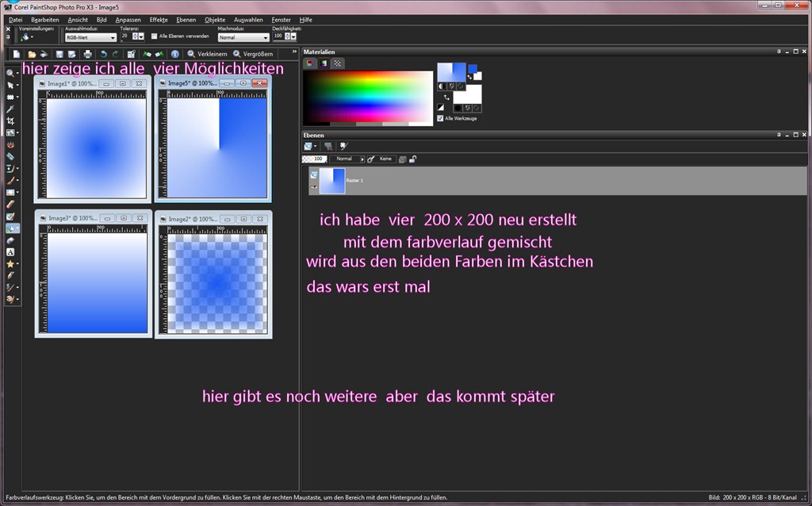Open the Effekte menu
812x506 pixels.
(x=159, y=20)
